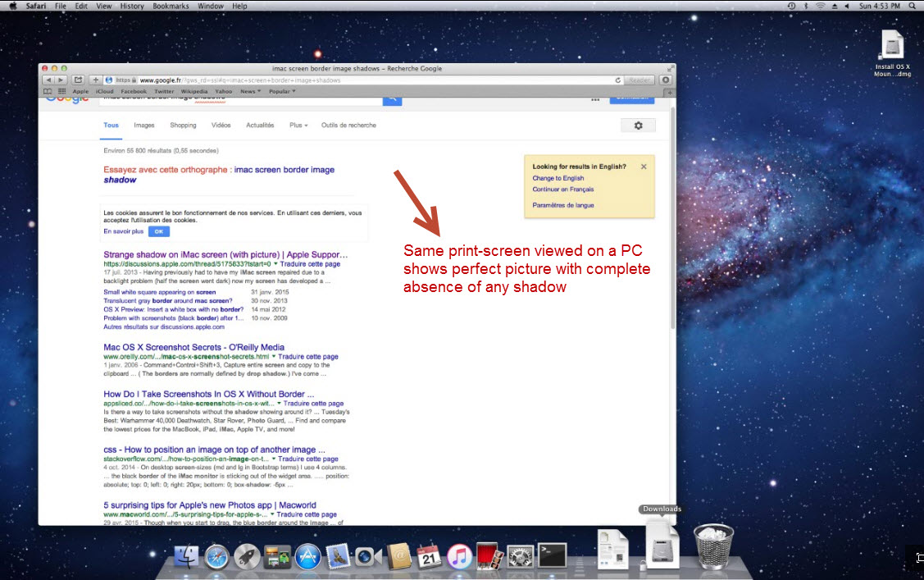Viewport: 924px width, 580px height.
Task: Open the View menu in menu bar
Action: 103,6
